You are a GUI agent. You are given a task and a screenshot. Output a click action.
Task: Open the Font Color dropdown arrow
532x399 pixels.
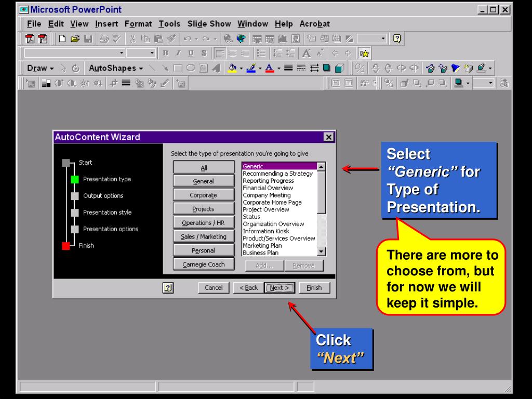tap(279, 68)
